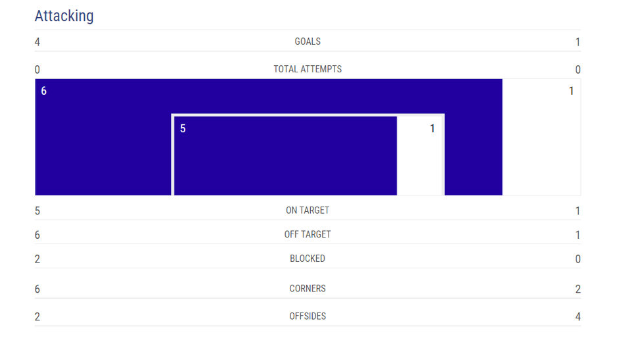Select the CORNERS stat label
The width and height of the screenshot is (644, 350).
308,288
